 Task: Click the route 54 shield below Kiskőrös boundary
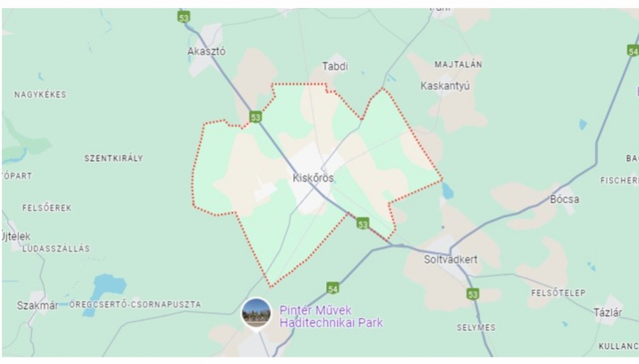(333, 289)
